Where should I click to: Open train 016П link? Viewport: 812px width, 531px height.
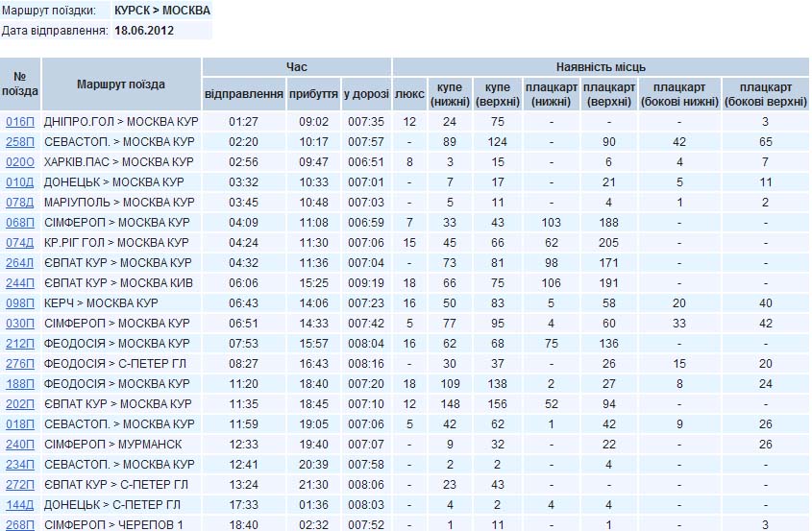click(20, 122)
